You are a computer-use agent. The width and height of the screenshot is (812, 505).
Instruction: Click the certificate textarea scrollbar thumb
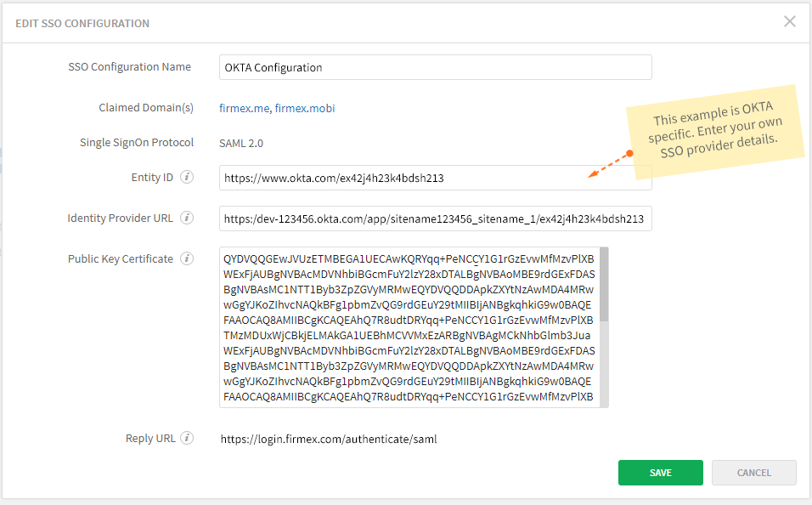click(604, 284)
